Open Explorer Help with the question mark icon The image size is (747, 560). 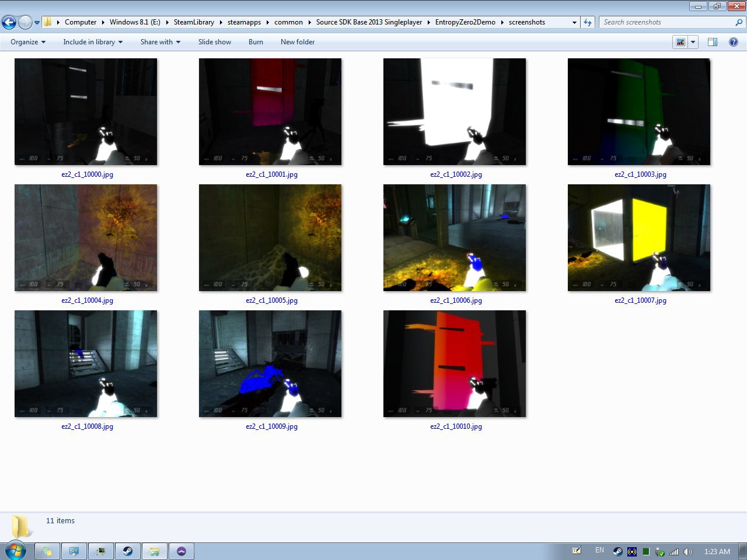pos(734,42)
